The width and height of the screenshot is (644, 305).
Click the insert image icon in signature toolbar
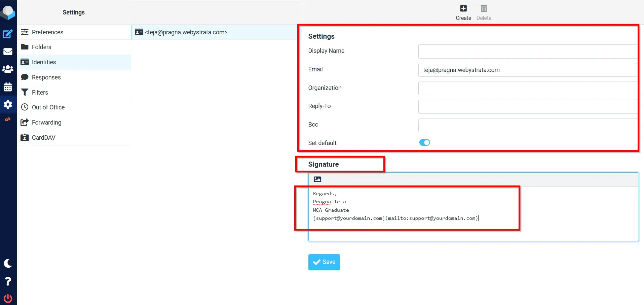317,179
